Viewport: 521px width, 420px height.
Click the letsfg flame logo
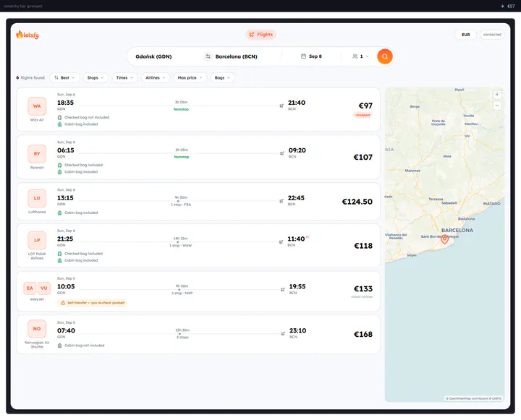27,35
